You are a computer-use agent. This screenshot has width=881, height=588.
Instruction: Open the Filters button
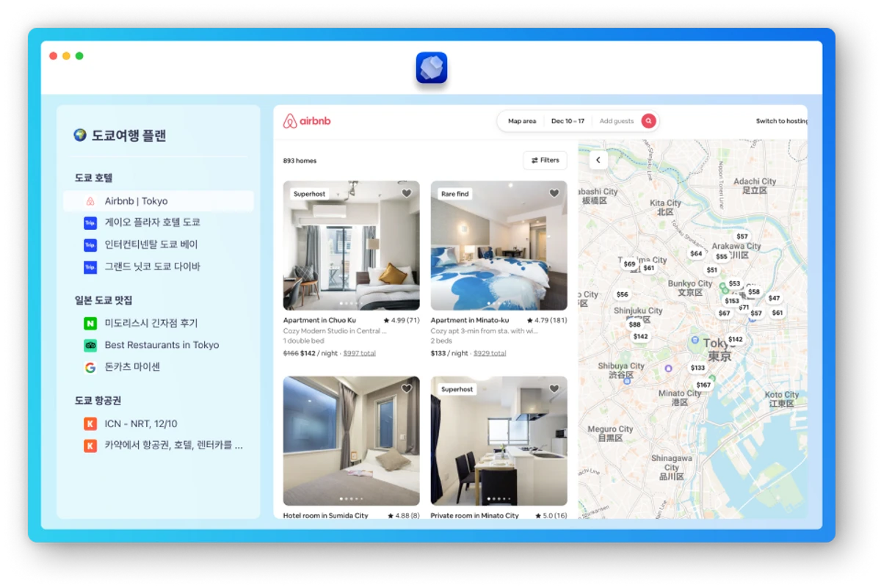545,160
